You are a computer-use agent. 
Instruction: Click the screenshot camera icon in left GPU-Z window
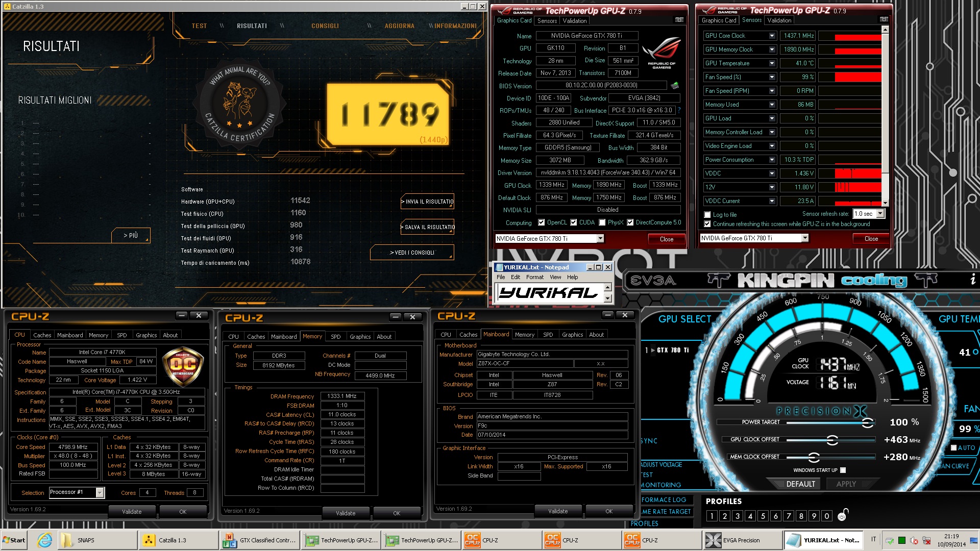[679, 20]
